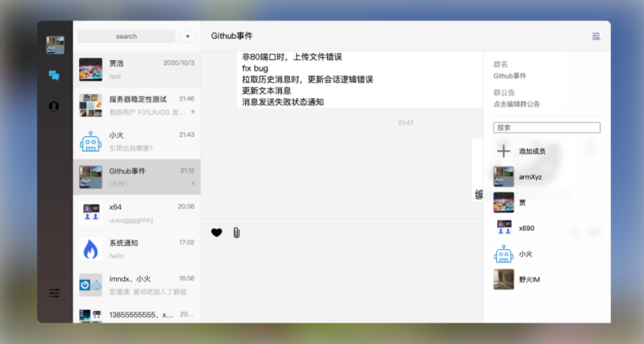The width and height of the screenshot is (644, 344).
Task: Click the 21:47 timestamp in chat
Action: (406, 123)
